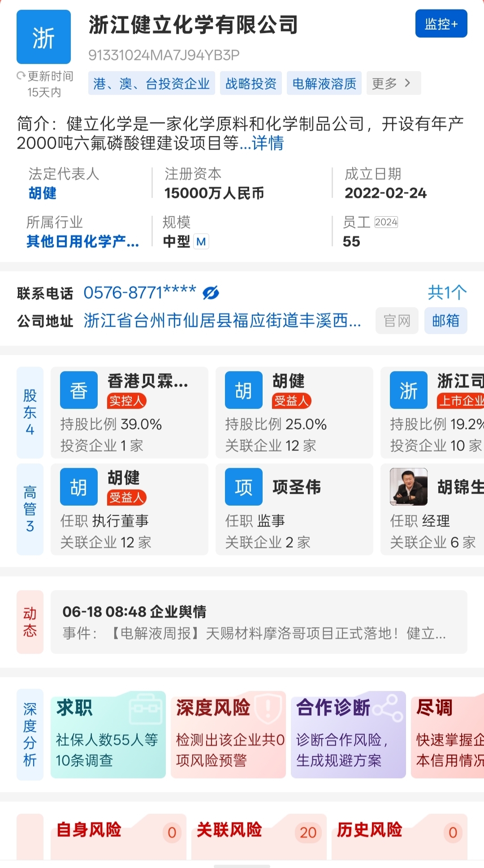Open 香港贝霖 shareholder avatar icon
The height and width of the screenshot is (868, 484).
79,390
